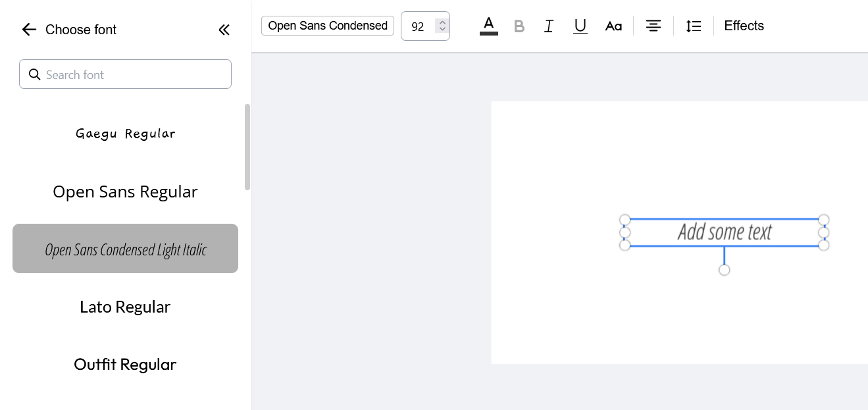This screenshot has height=410, width=868.
Task: Open the Open Sans Condensed font dropdown
Action: click(x=328, y=26)
